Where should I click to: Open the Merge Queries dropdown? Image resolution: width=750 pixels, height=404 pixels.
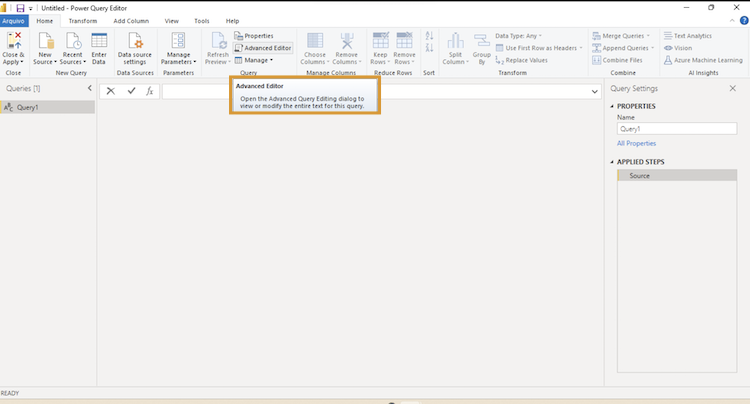tap(621, 36)
